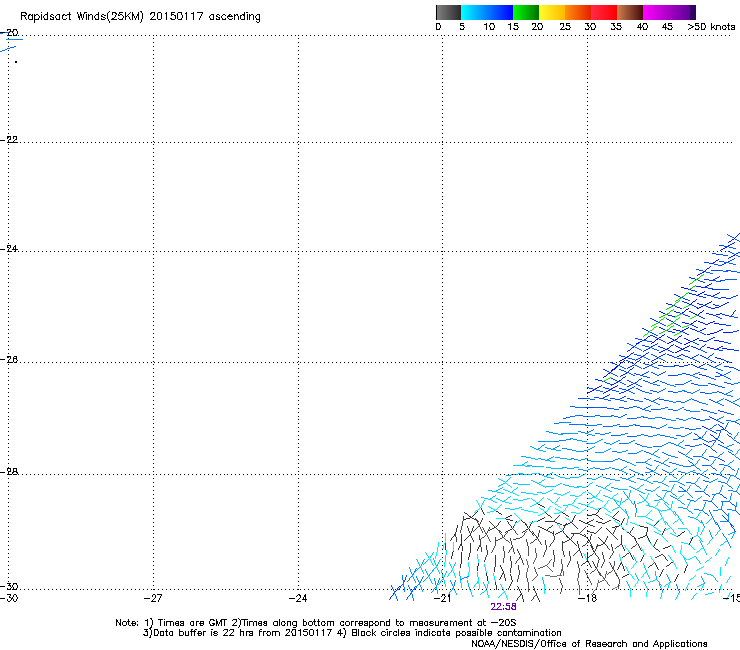The image size is (740, 650).
Task: Click the 'Note: 1) Times are GMT' line
Action: 316,623
